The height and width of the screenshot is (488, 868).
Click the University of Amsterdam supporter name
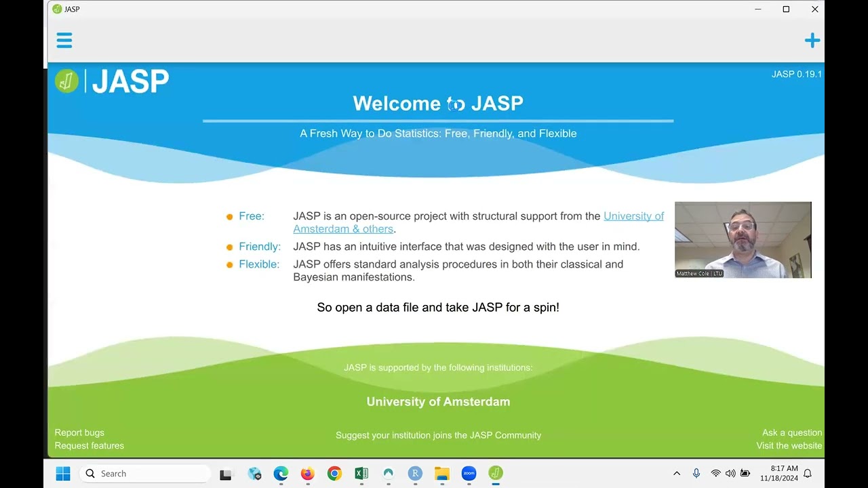[438, 401]
